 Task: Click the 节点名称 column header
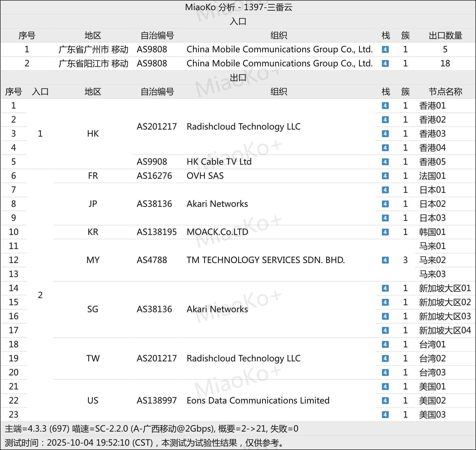[x=445, y=92]
